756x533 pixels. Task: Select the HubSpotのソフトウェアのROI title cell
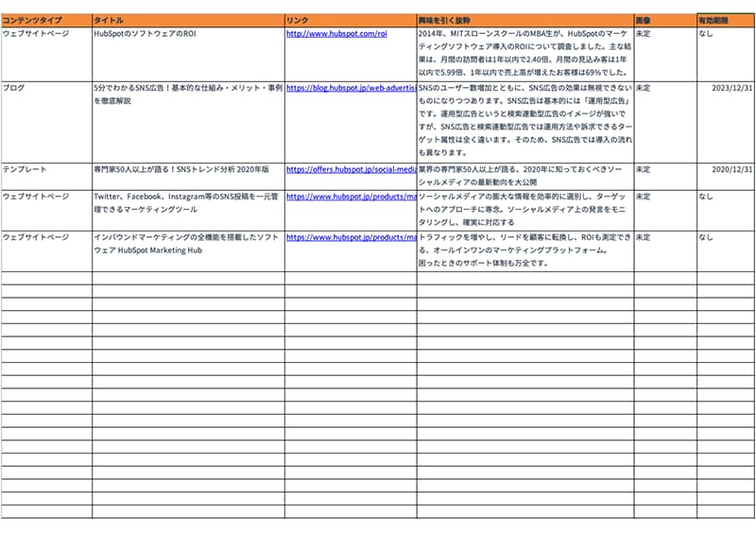coord(188,54)
